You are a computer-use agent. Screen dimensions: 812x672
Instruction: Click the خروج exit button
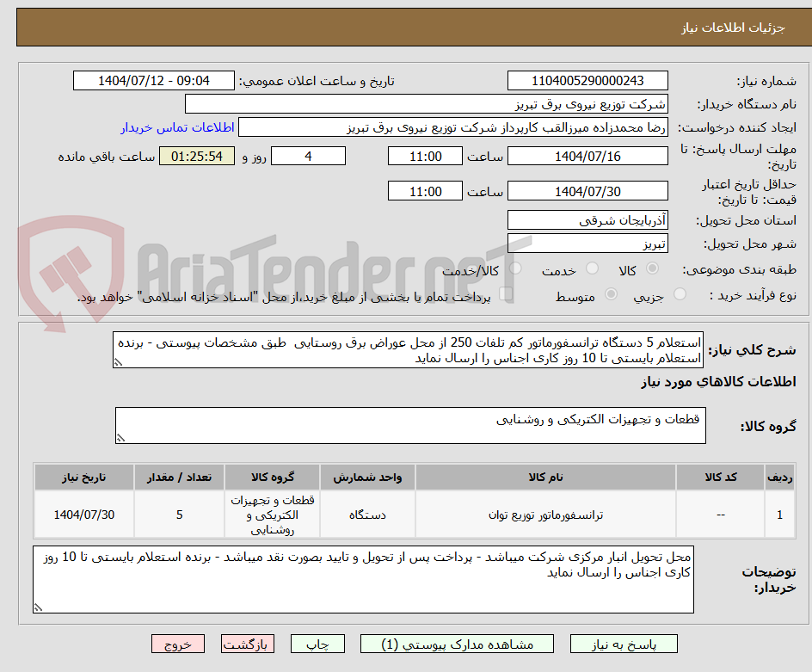[178, 644]
